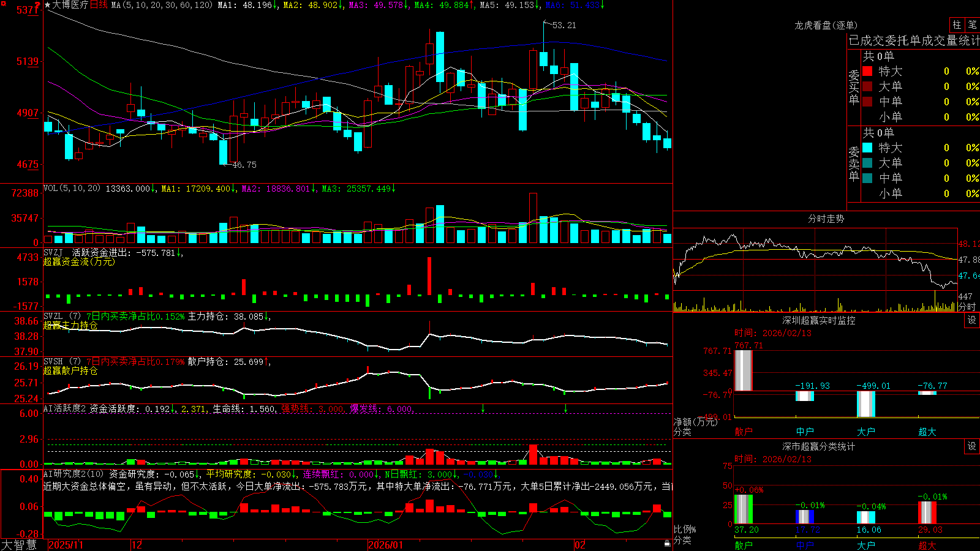
Task: Click the red 29.03 超大 bar in 分类统计
Action: [927, 513]
